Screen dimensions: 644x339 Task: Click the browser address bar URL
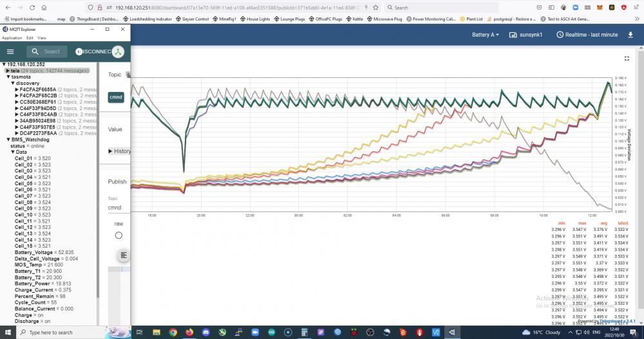pyautogui.click(x=236, y=7)
